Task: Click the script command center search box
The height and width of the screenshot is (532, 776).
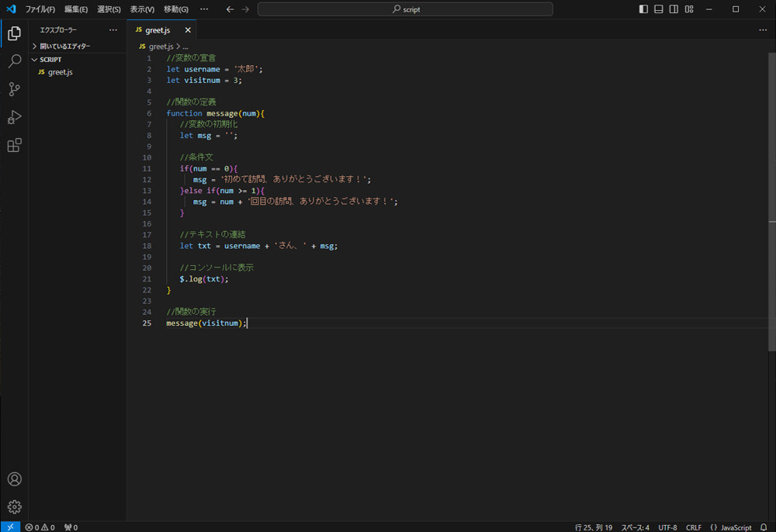Action: pos(405,9)
